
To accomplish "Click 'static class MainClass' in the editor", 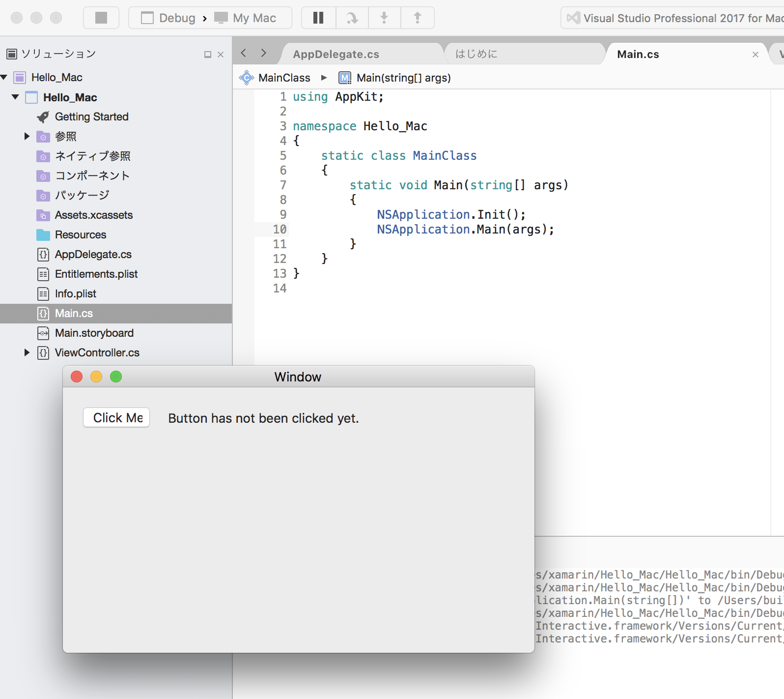I will 399,156.
